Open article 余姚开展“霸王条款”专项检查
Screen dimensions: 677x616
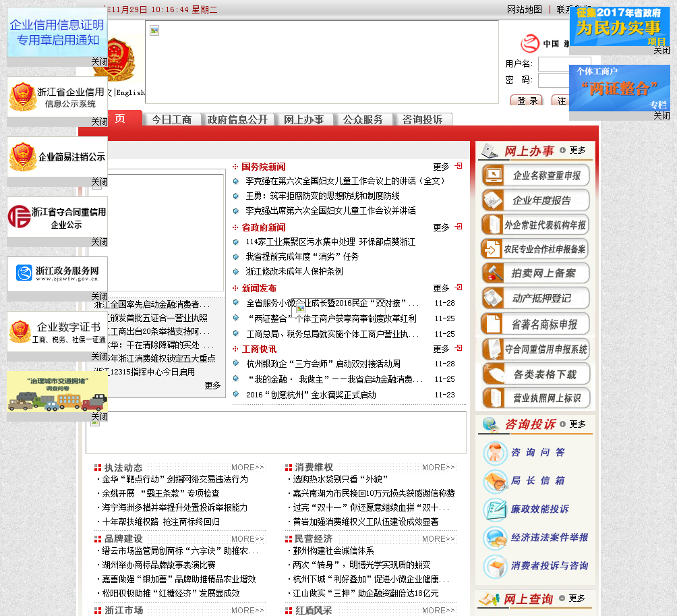160,493
